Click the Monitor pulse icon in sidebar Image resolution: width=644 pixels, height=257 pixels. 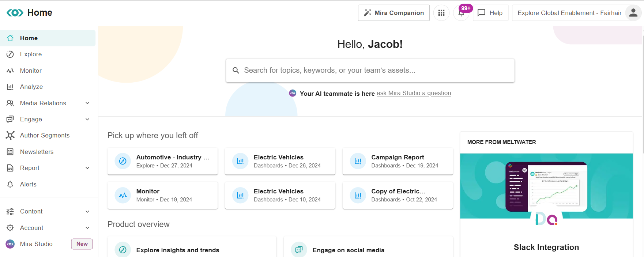pos(10,71)
